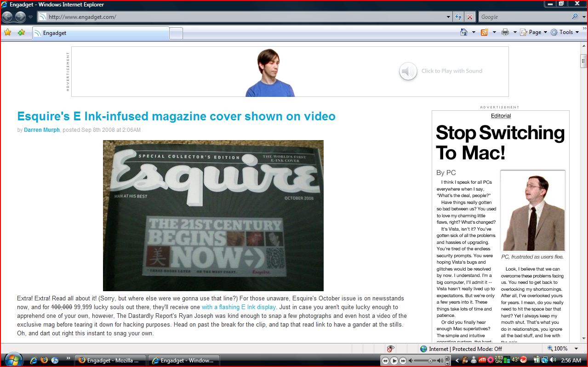Open the Favorites Center star icon
Screen dimensions: 588x367
(7, 32)
